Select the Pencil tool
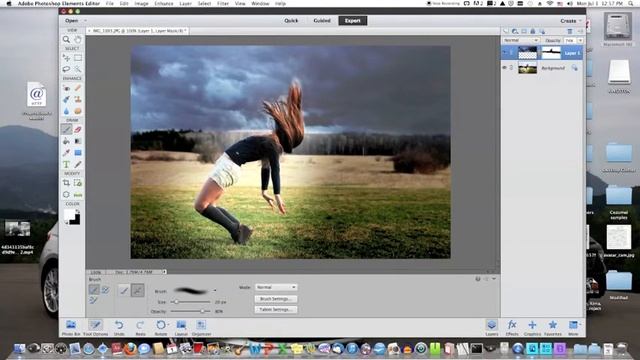 [x=78, y=164]
